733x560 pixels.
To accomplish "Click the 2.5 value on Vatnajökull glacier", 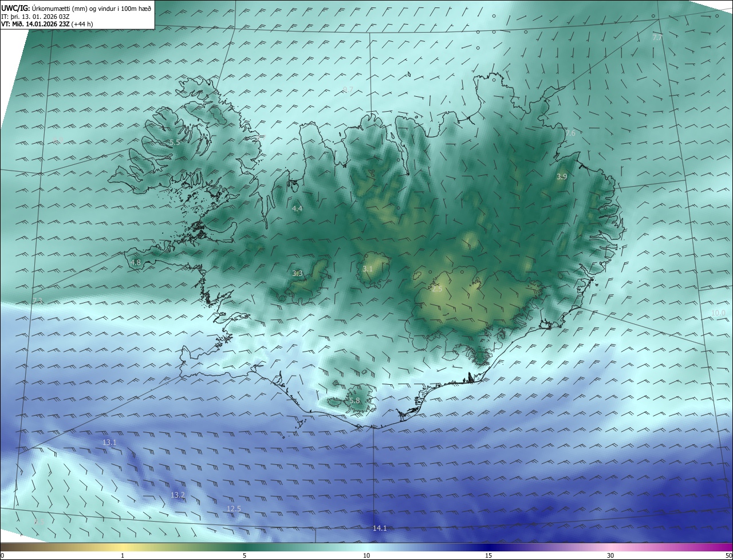I will pos(437,289).
